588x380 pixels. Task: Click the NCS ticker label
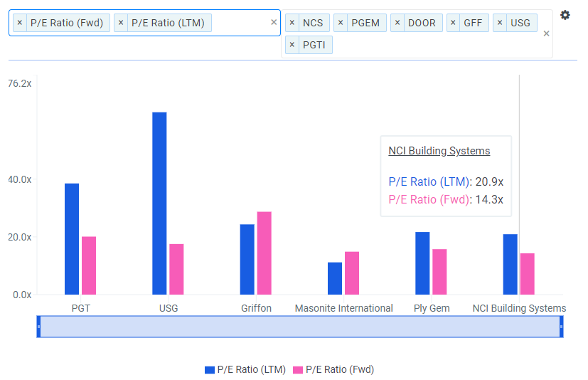313,23
